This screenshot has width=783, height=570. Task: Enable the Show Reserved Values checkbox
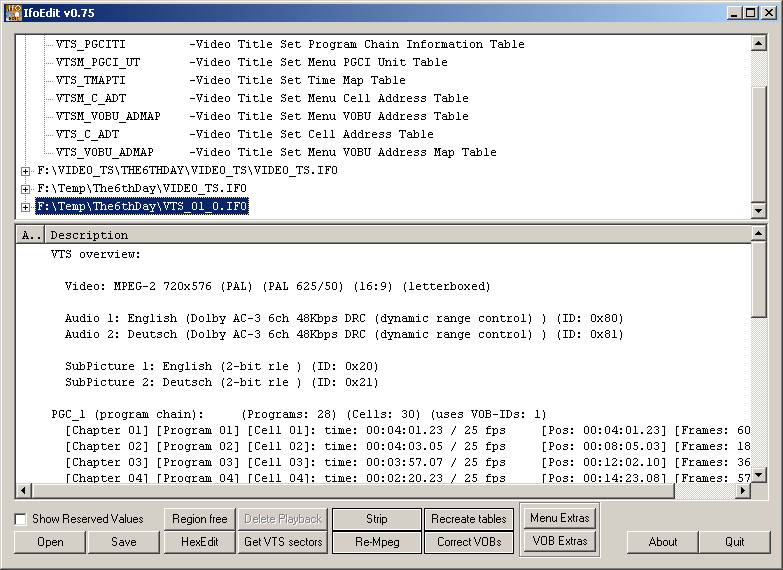20,519
